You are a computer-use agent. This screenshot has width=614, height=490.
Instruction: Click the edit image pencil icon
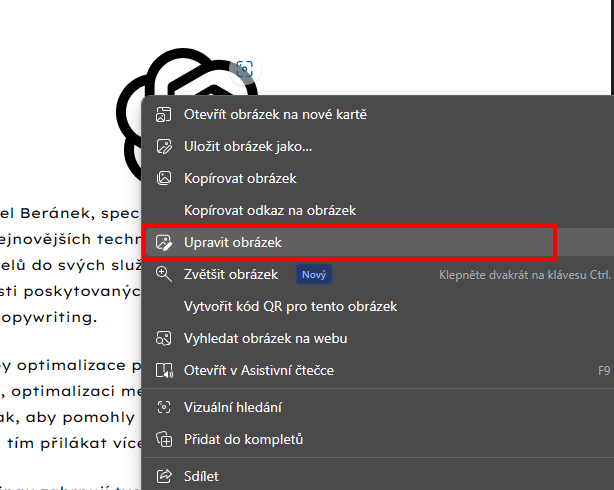[x=164, y=242]
